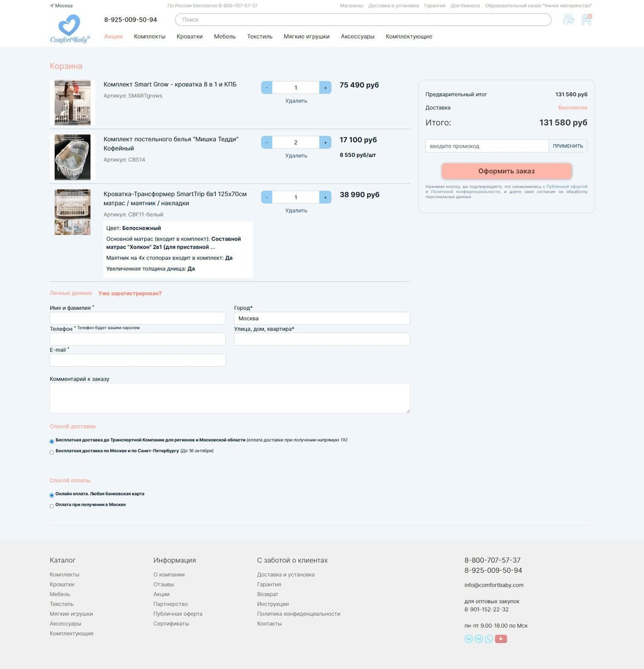Choose Онлайн оплата payment method
The width and height of the screenshot is (644, 669).
tap(52, 495)
